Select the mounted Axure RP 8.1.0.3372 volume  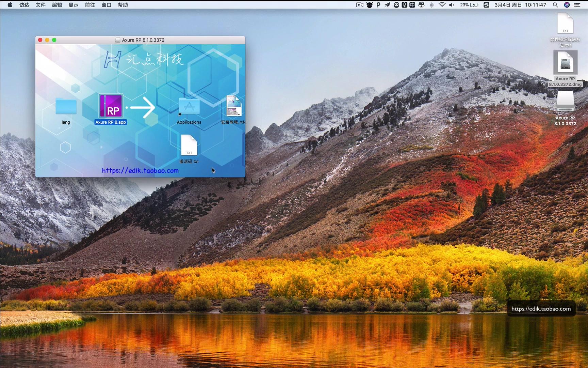click(565, 101)
